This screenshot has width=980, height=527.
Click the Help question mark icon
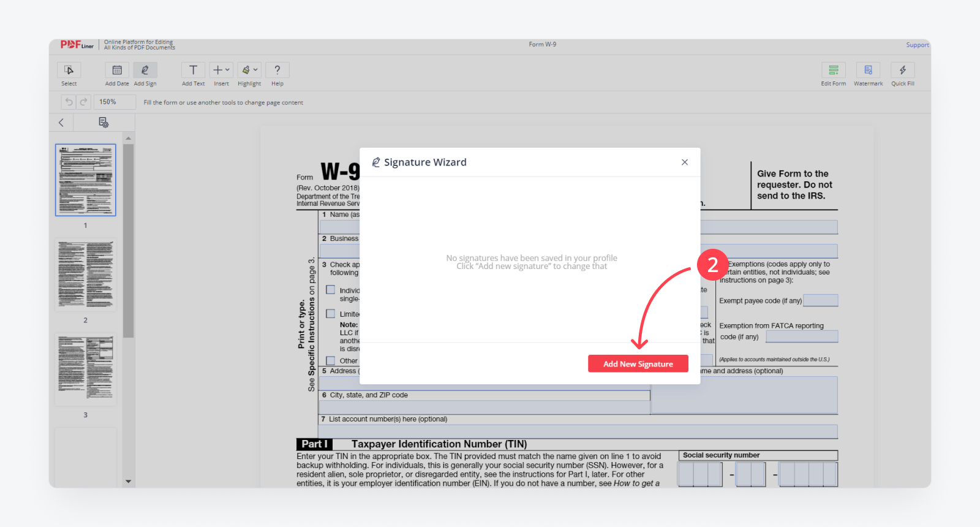point(277,70)
